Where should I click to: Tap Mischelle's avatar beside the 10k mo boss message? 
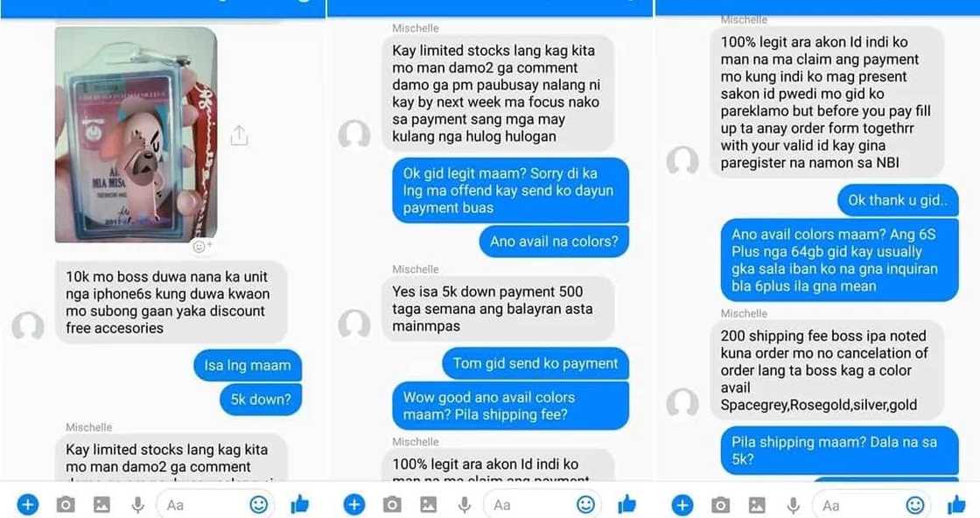(x=27, y=326)
